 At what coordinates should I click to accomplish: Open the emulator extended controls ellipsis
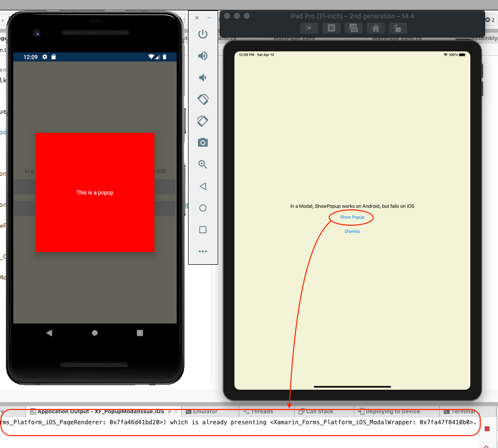click(202, 251)
